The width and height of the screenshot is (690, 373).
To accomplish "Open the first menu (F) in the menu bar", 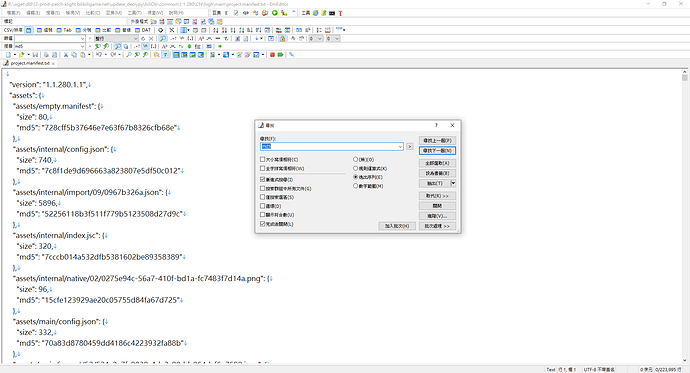I will (14, 13).
